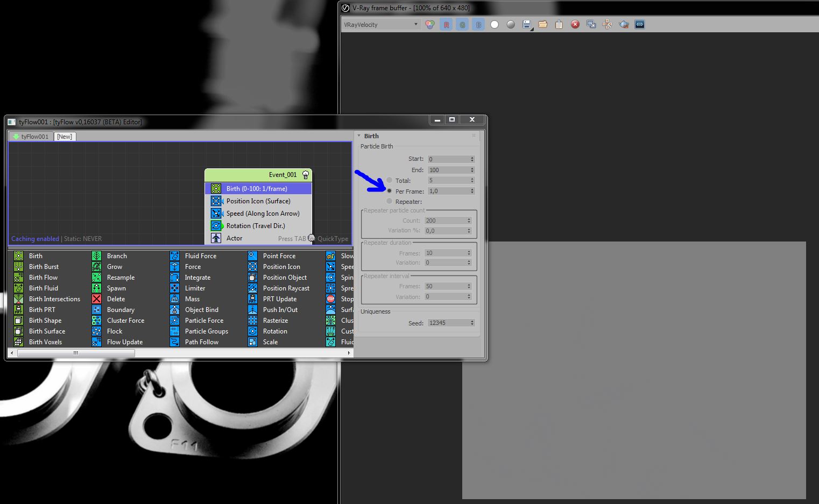Image resolution: width=819 pixels, height=504 pixels.
Task: Select the Repeater radio button
Action: (x=390, y=201)
